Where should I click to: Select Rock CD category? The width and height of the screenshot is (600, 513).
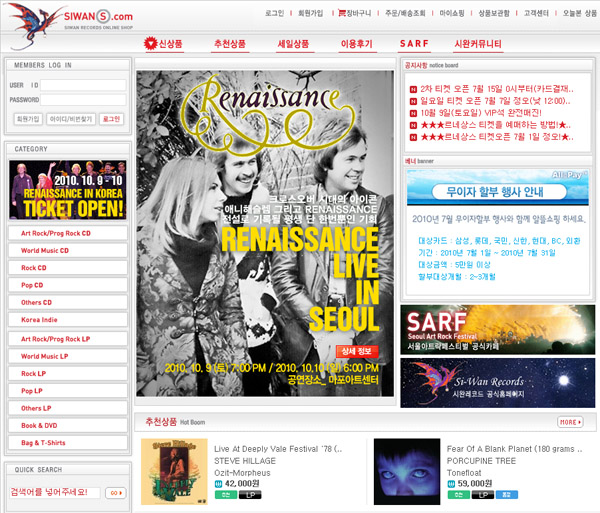coord(68,268)
